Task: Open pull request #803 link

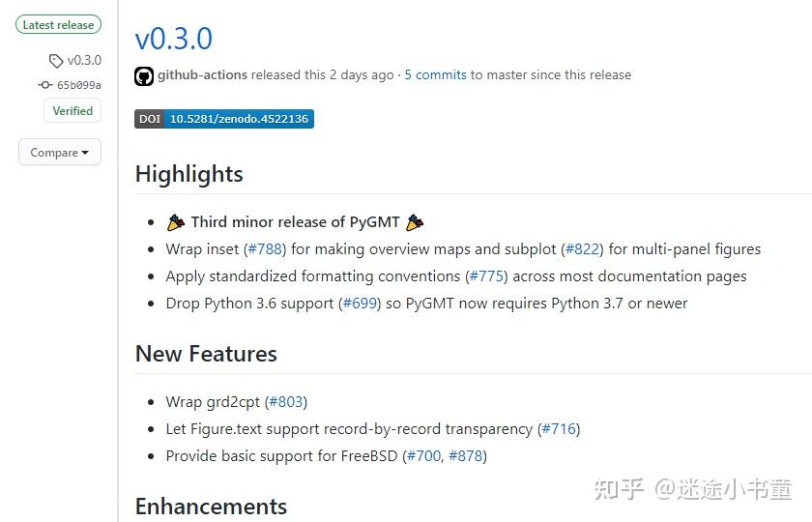Action: [x=286, y=402]
